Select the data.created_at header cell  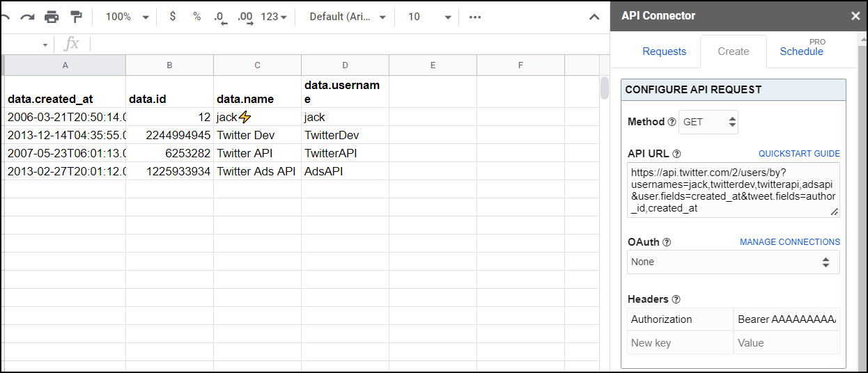[x=65, y=92]
